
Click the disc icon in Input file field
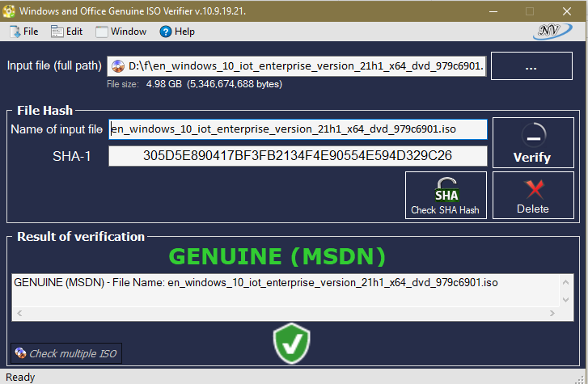pyautogui.click(x=118, y=66)
